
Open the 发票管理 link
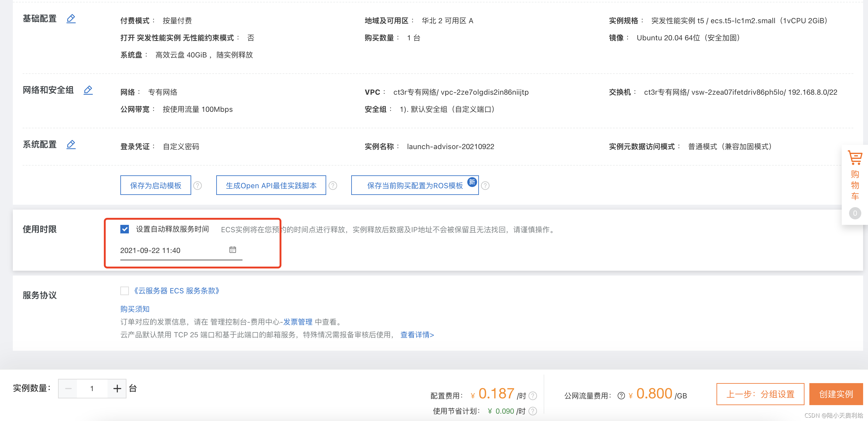click(298, 322)
